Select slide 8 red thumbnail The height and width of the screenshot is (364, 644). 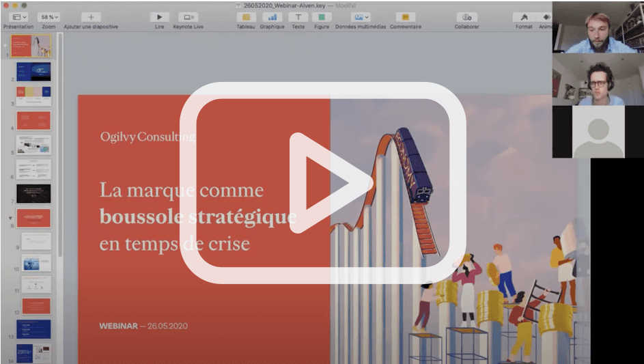[33, 218]
